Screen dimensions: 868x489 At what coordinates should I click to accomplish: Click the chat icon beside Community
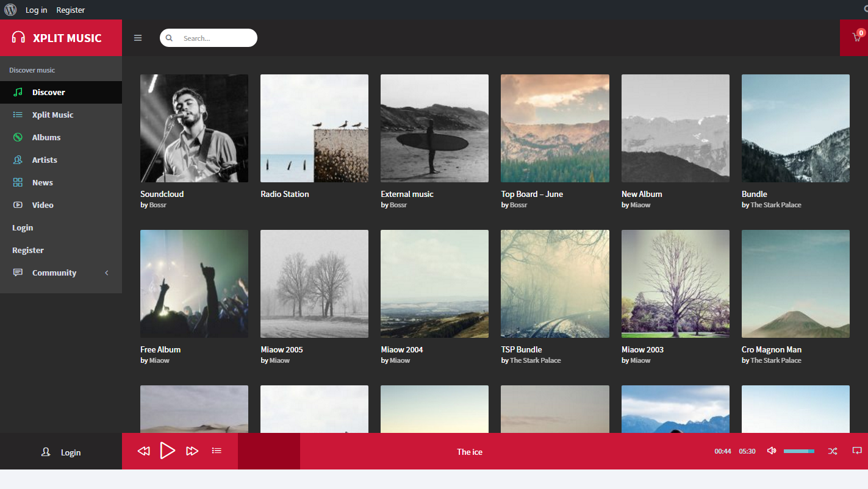pyautogui.click(x=18, y=273)
